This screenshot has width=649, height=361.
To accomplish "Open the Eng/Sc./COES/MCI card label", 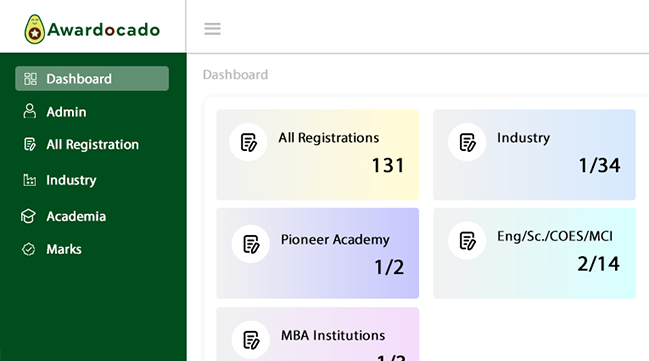I will (x=555, y=236).
